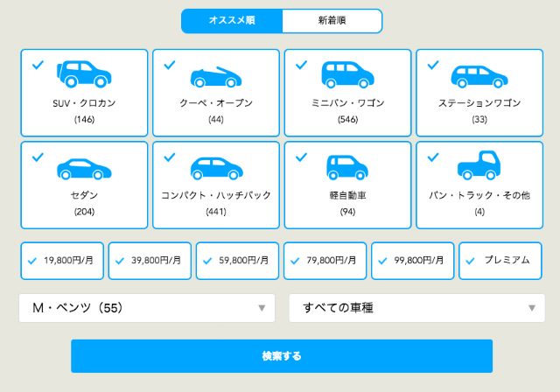Click the バン・トラック・その他 truck icon
The height and width of the screenshot is (392, 560).
pyautogui.click(x=479, y=165)
